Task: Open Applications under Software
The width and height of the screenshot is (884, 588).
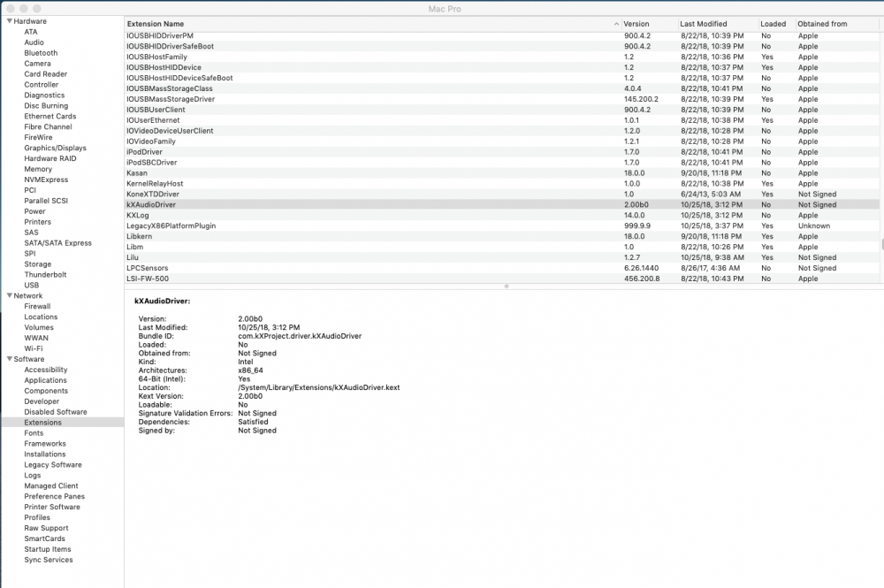Action: tap(45, 380)
